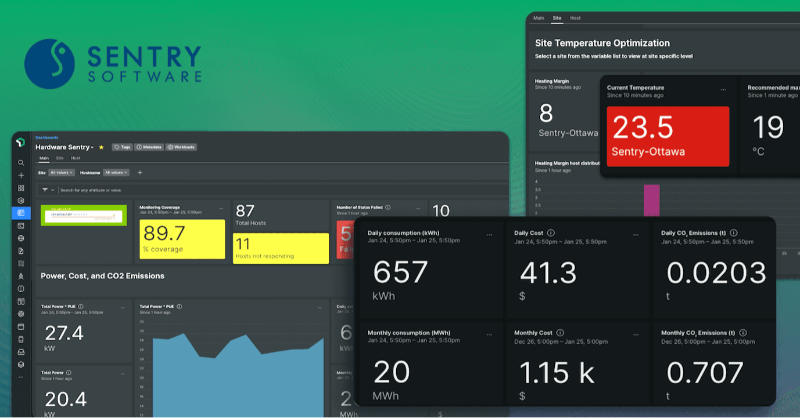Open the inbox tray icon in sidebar
The image size is (800, 418).
pos(21,352)
